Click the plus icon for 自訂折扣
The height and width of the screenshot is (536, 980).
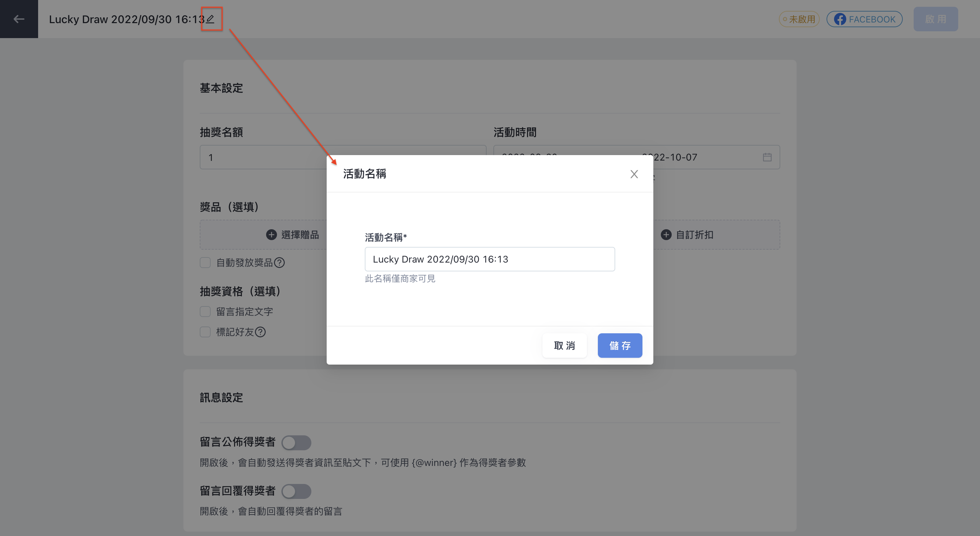tap(666, 235)
